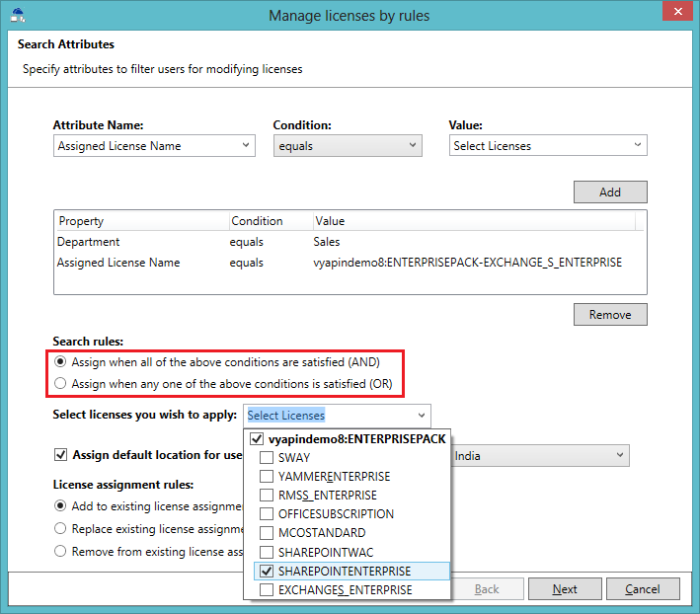
Task: Check the SWAY license checkbox
Action: tap(267, 457)
